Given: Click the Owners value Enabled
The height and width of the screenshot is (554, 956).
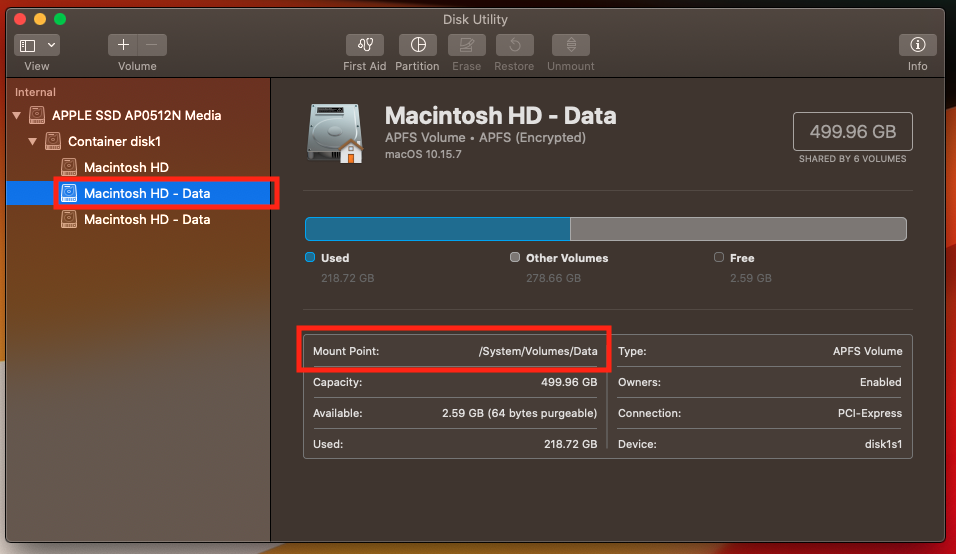Looking at the screenshot, I should click(880, 382).
